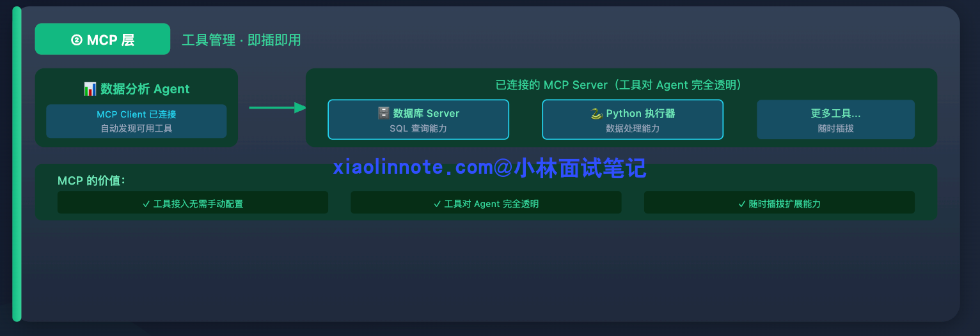Click the SQL 查询能力 description text
980x336 pixels.
pos(418,128)
